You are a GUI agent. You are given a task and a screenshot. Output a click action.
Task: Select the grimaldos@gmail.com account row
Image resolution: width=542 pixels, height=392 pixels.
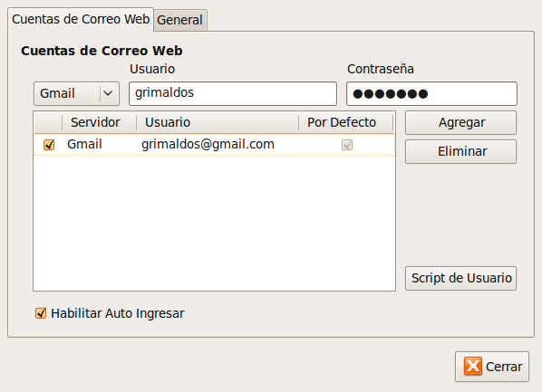pos(214,144)
